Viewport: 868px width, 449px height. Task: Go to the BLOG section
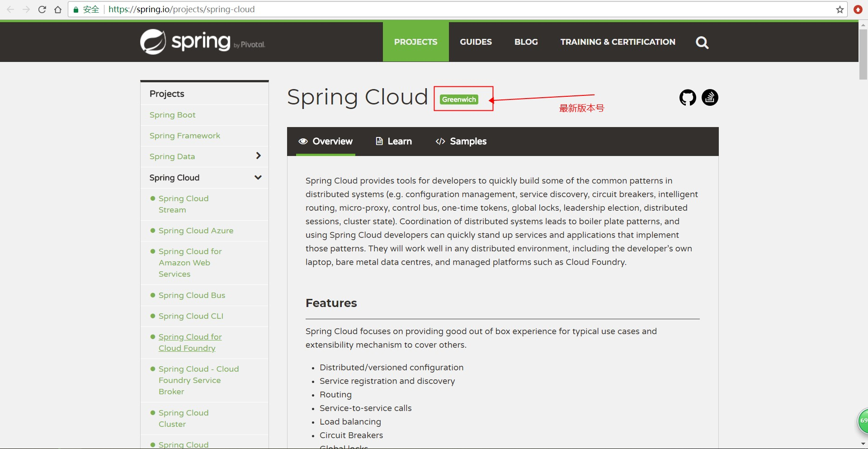click(x=526, y=42)
